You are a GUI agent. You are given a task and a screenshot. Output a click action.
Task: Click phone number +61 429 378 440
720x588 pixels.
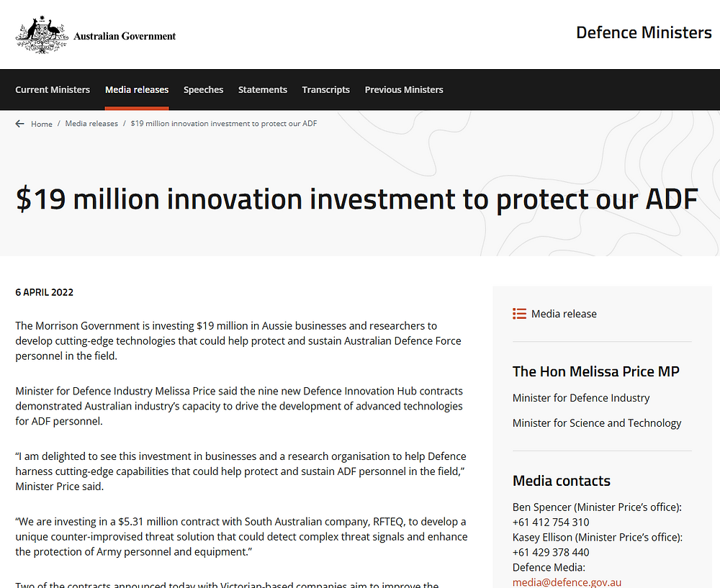(551, 552)
